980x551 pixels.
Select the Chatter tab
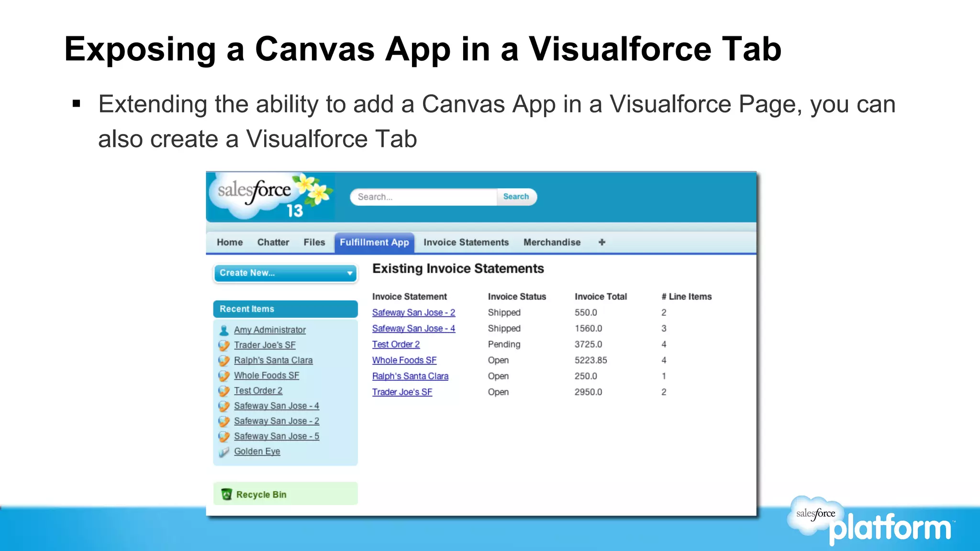273,242
